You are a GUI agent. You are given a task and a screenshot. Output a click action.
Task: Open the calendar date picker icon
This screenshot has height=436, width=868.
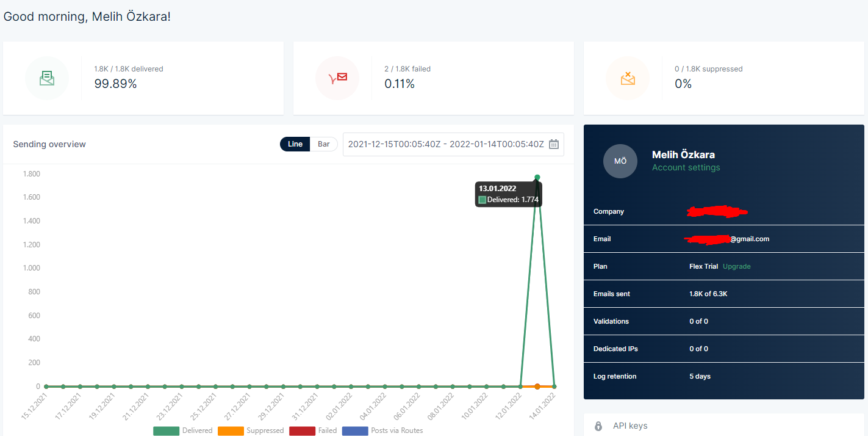[x=554, y=144]
